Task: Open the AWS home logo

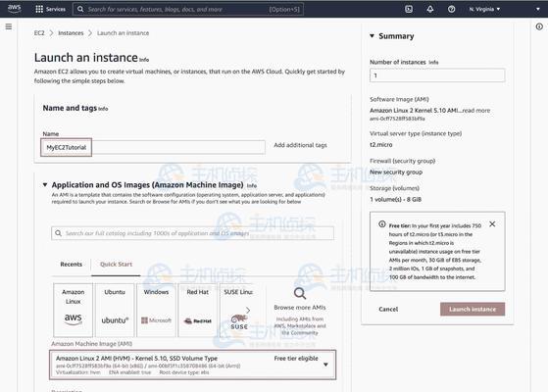Action: tap(14, 9)
